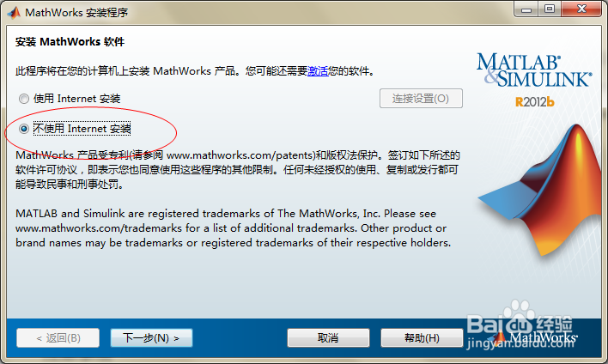
Task: Cancel installation via the 取消 button
Action: (x=328, y=338)
